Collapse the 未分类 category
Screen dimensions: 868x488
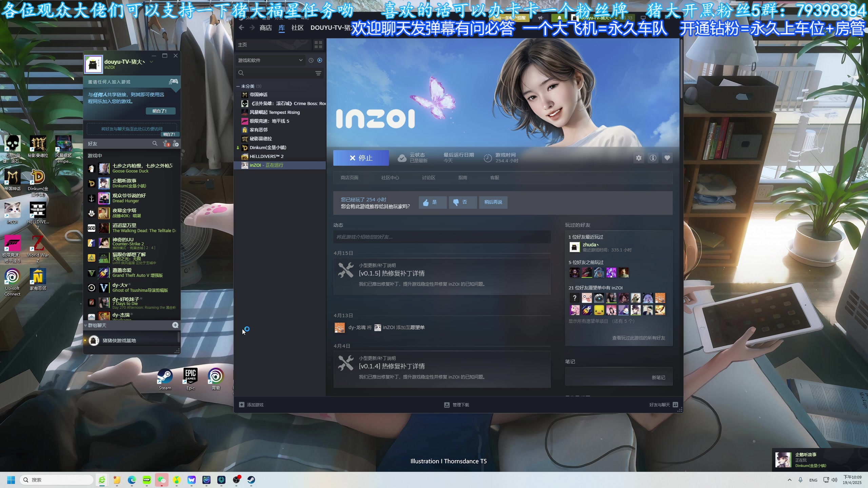(x=238, y=86)
